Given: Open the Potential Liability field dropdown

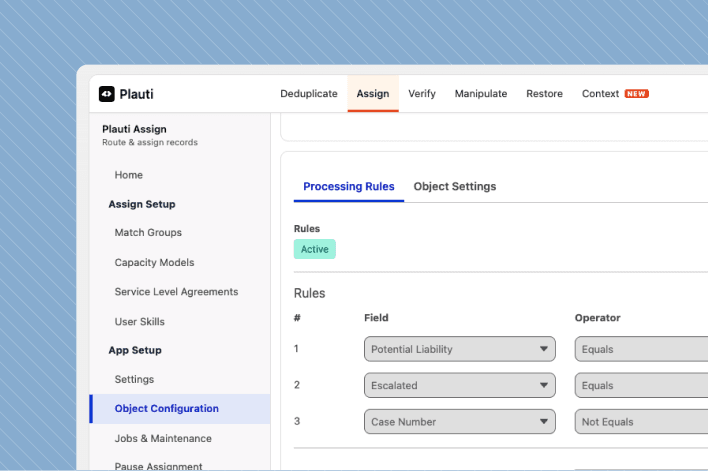Looking at the screenshot, I should (460, 349).
